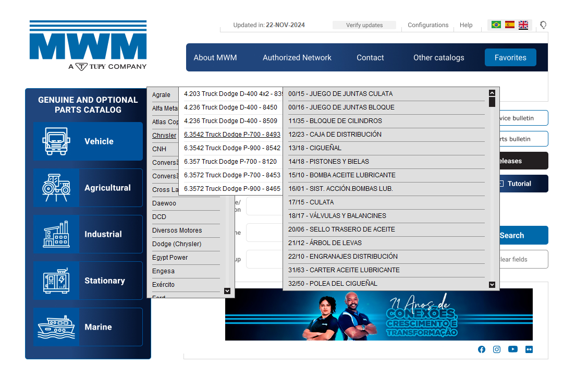Open Authorized Network menu
Image resolution: width=588 pixels, height=376 pixels.
click(297, 58)
